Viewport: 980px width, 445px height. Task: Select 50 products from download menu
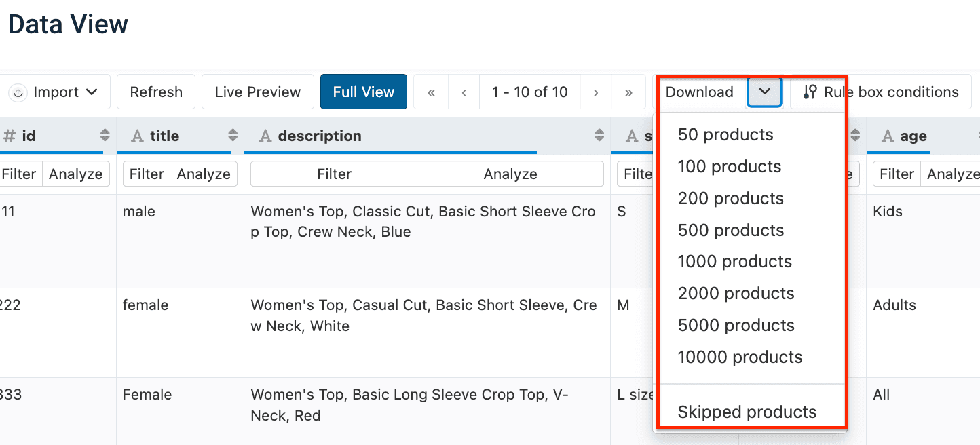tap(725, 135)
